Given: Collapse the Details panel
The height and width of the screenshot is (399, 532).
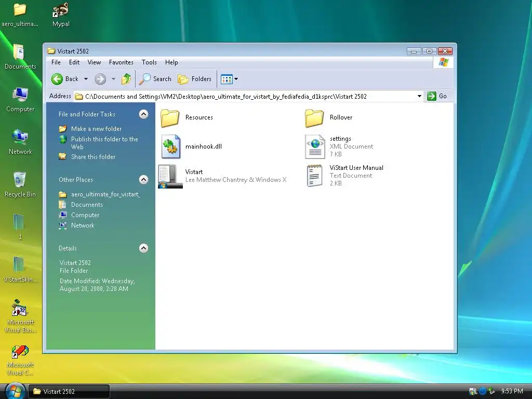Looking at the screenshot, I should (143, 248).
